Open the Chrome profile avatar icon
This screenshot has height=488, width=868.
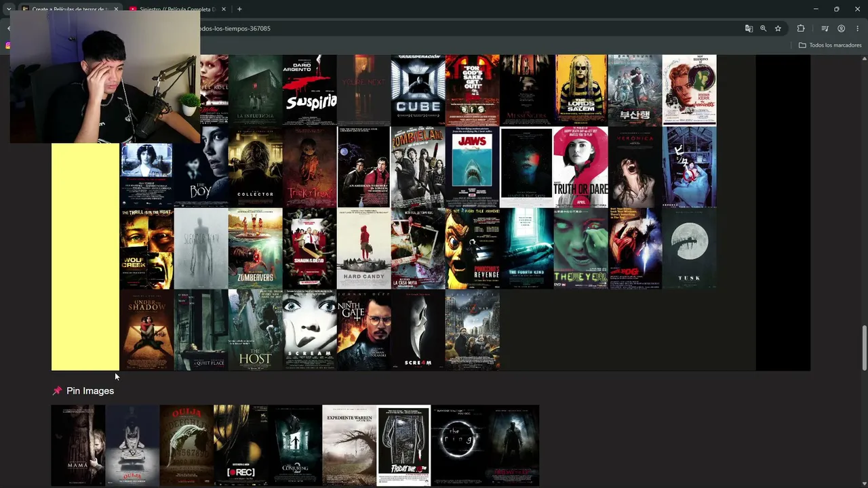(x=841, y=28)
